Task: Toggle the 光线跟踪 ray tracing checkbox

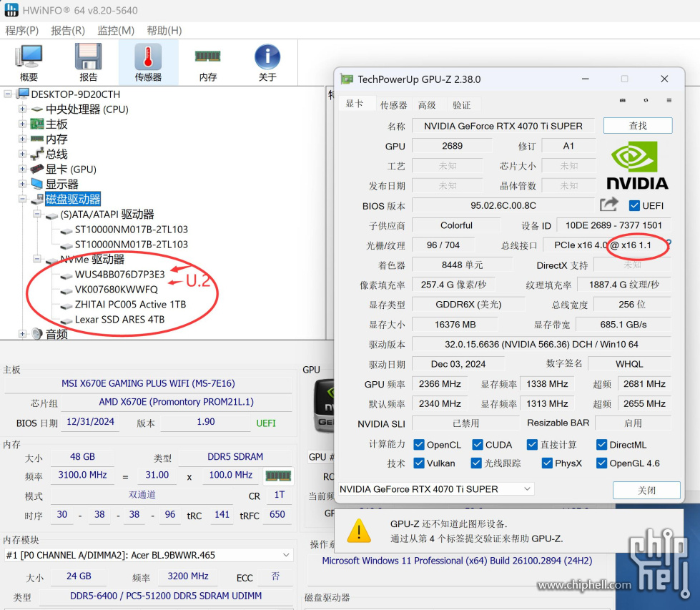Action: coord(476,463)
